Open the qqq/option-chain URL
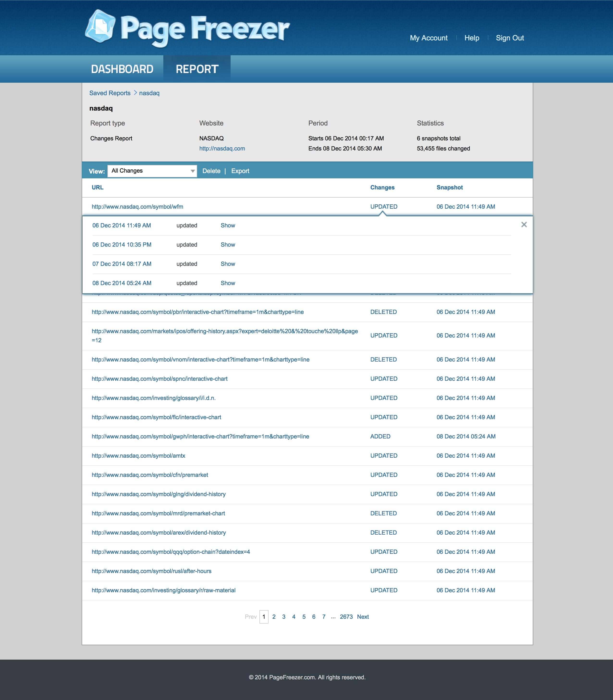 [171, 552]
